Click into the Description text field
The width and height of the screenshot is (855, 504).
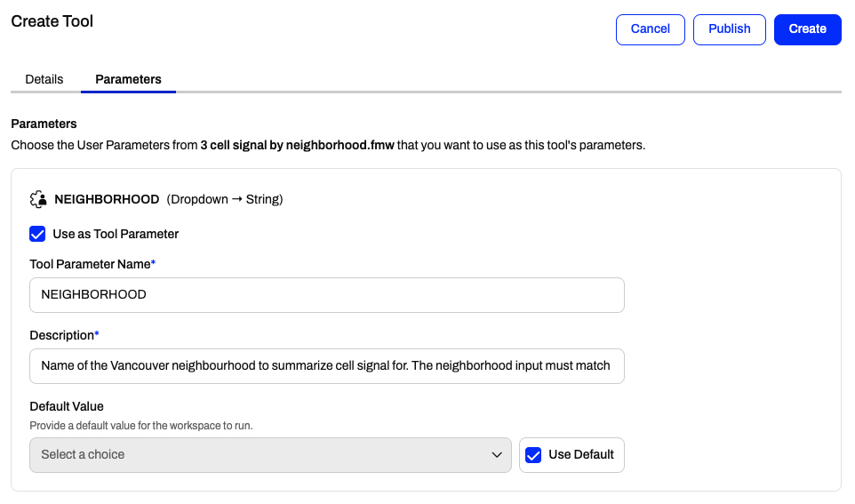tap(326, 366)
